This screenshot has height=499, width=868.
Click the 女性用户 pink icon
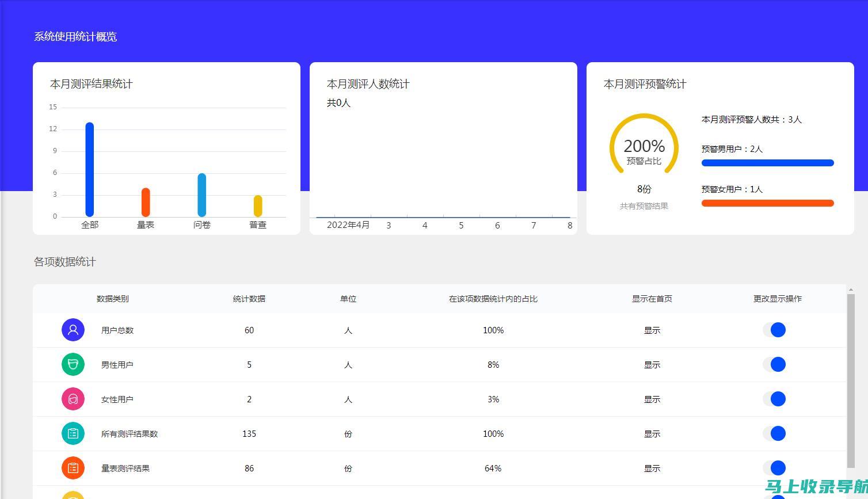[73, 399]
